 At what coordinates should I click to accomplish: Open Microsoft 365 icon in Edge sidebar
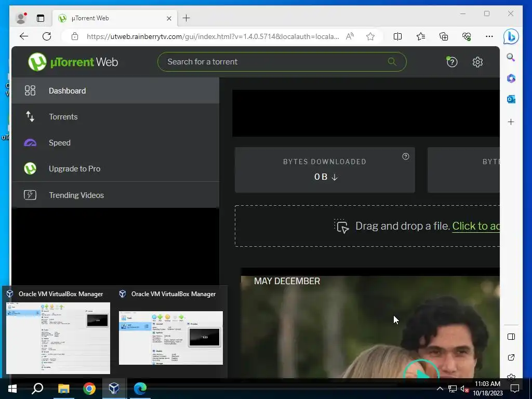coord(511,78)
